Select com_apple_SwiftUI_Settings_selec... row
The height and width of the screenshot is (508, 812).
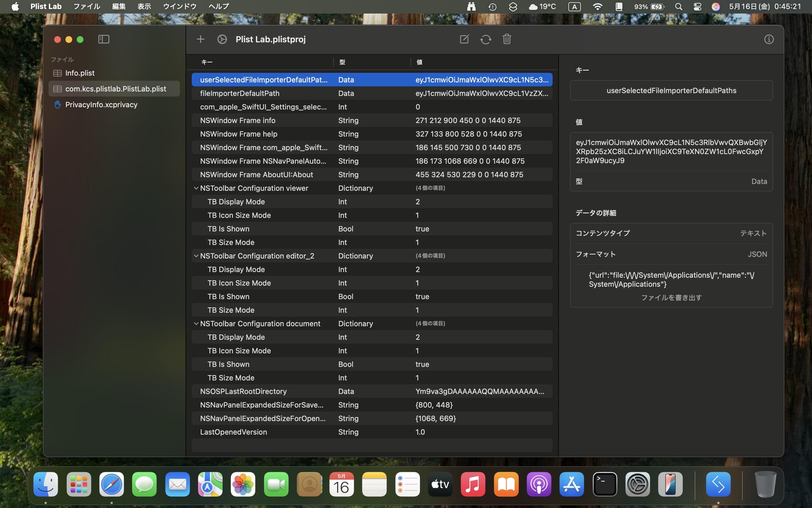click(x=372, y=107)
